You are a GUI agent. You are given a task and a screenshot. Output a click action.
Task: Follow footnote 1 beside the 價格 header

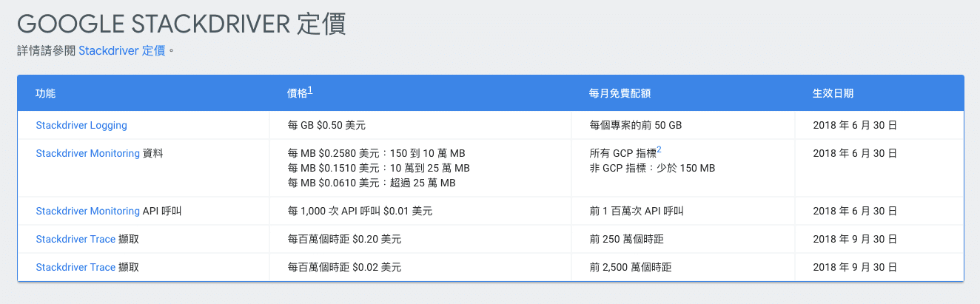[310, 90]
